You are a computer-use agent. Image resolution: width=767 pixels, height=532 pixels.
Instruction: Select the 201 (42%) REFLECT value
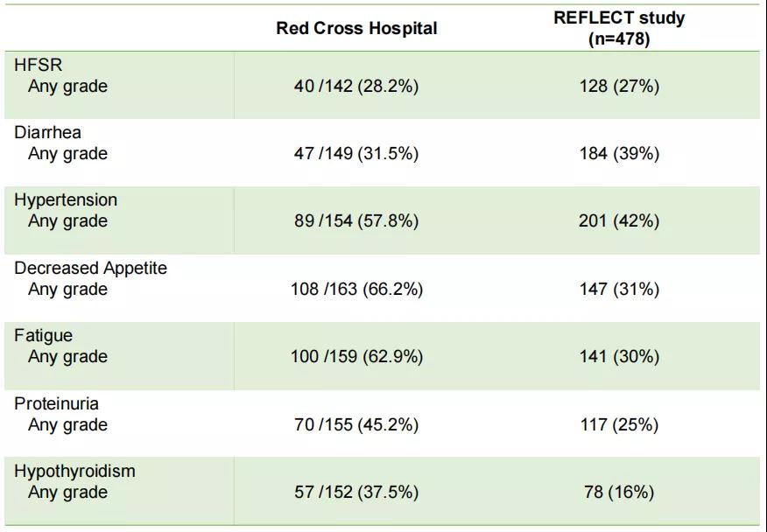click(x=618, y=221)
